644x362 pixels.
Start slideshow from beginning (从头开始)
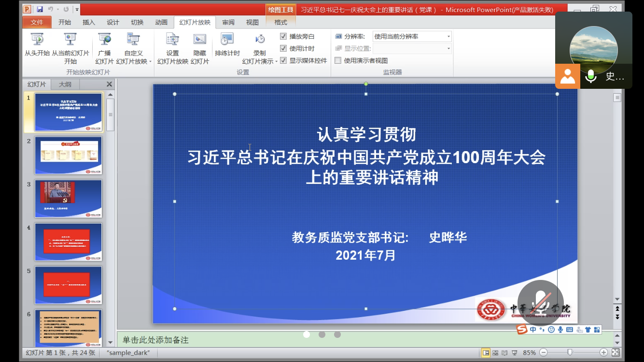[x=37, y=45]
